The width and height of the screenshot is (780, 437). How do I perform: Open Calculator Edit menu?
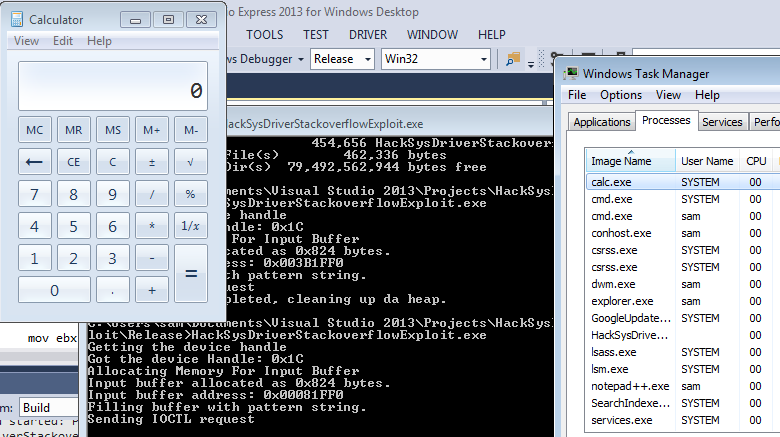tap(63, 41)
